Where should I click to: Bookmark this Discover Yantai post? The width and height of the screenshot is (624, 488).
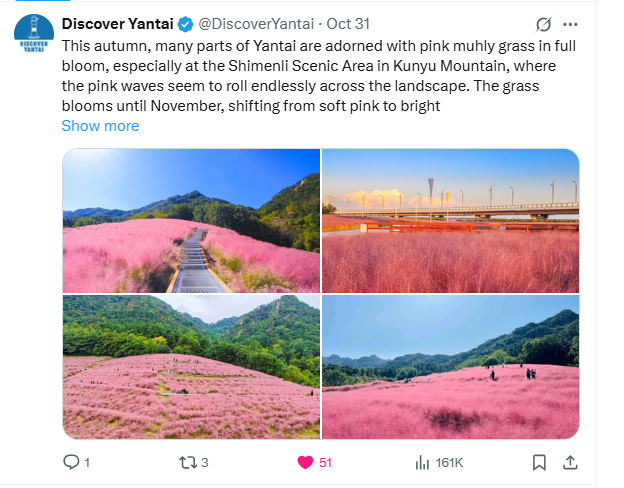pos(539,463)
